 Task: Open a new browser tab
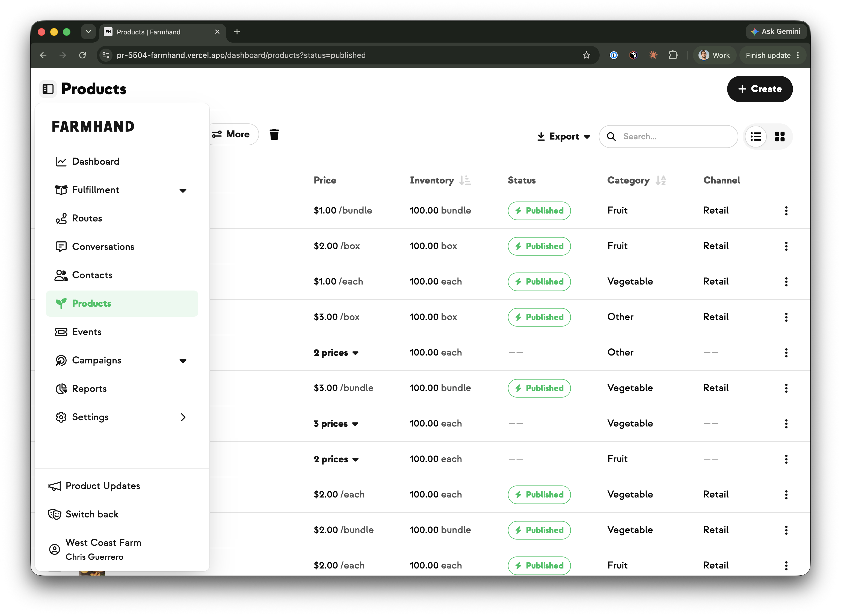coord(237,32)
